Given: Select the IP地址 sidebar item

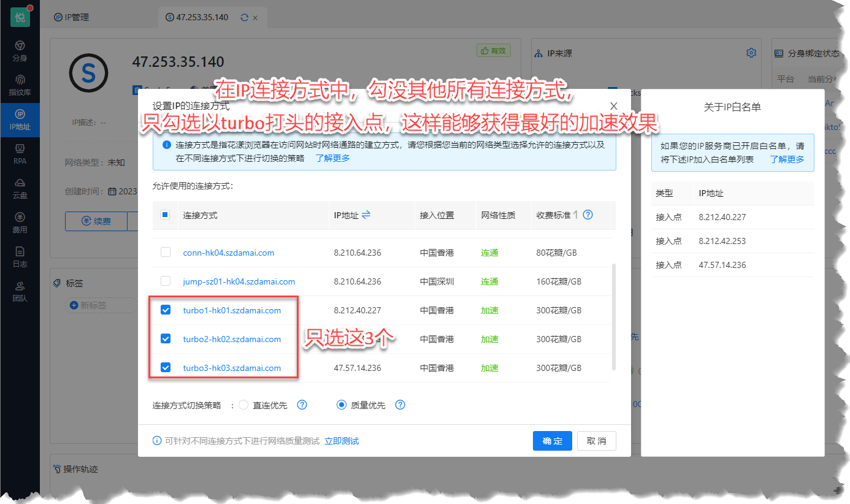Looking at the screenshot, I should [20, 120].
